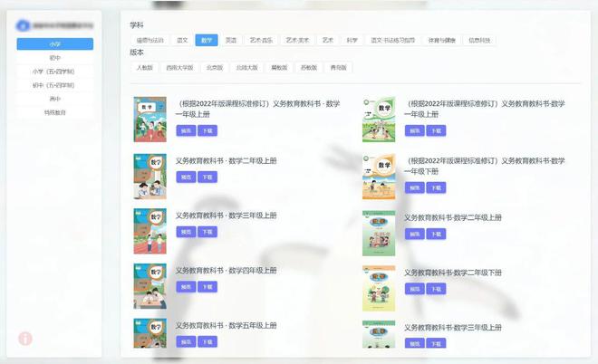
Task: Filter by 苏教版 edition
Action: pyautogui.click(x=309, y=68)
